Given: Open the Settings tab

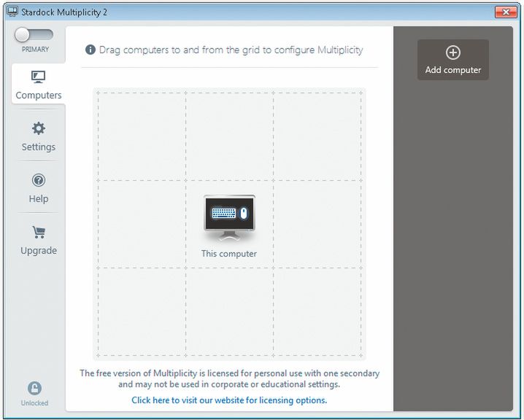Looking at the screenshot, I should (39, 136).
